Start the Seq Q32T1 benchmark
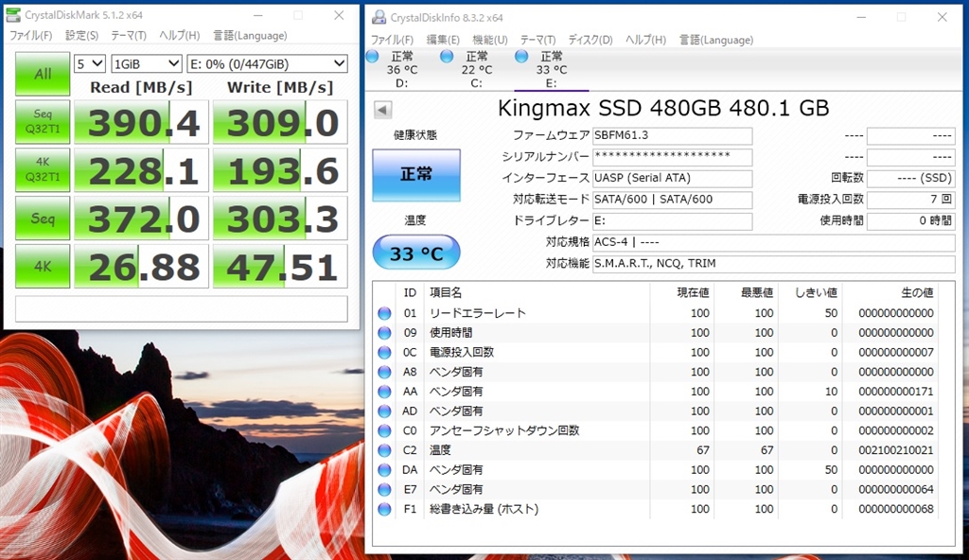Screen dimensions: 969x560 click(x=43, y=122)
